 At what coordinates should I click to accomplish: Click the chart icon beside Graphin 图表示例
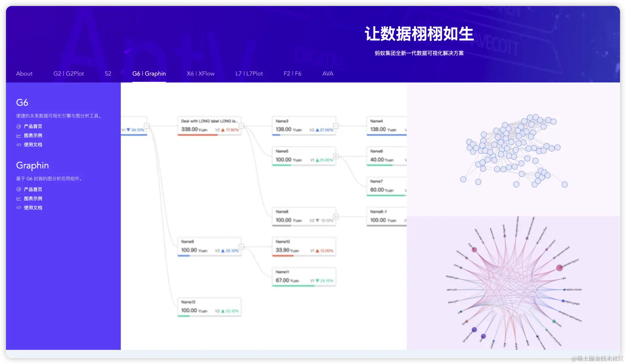(19, 199)
